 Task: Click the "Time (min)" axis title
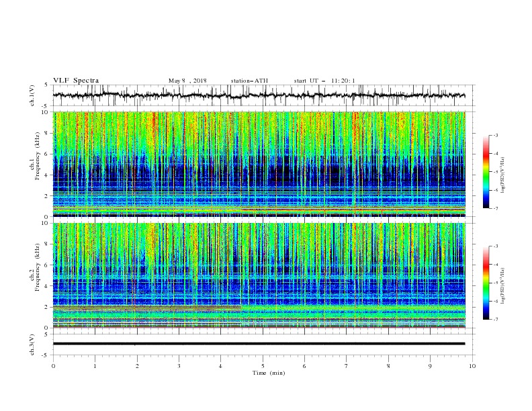[269, 373]
